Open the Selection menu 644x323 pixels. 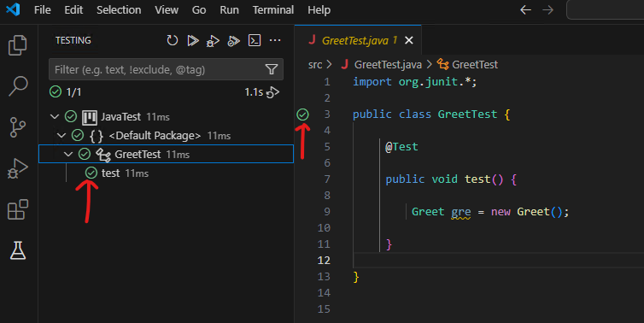click(119, 10)
